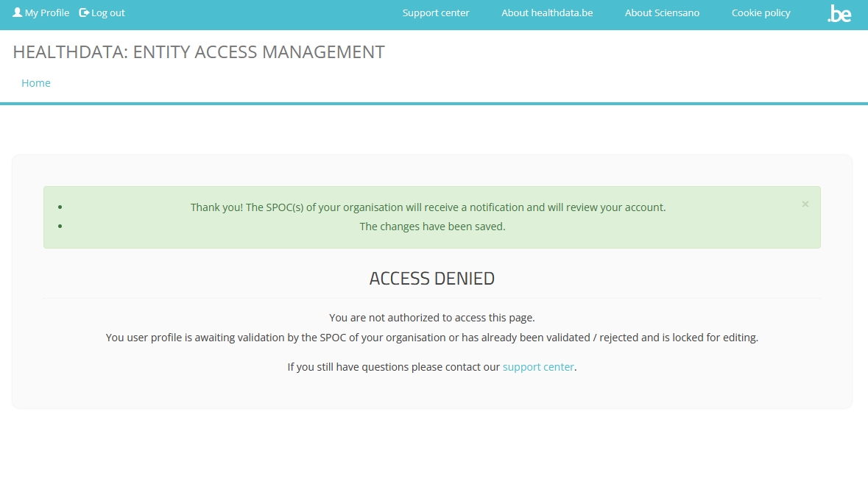This screenshot has height=481, width=868.
Task: Click the .be Belgium logo
Action: pyautogui.click(x=839, y=13)
